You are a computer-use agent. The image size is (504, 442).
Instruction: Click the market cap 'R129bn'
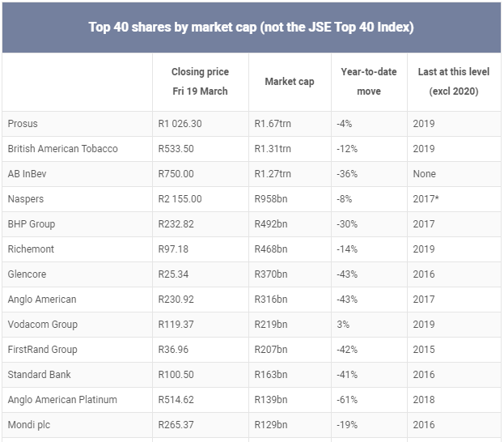tap(271, 425)
